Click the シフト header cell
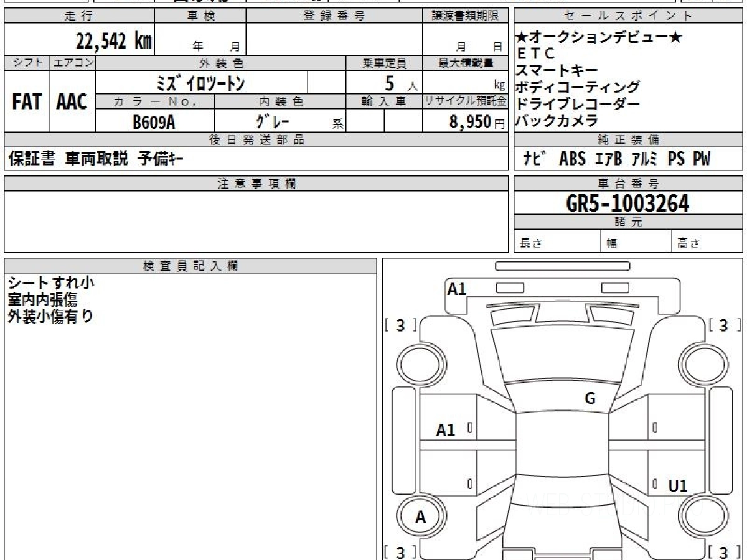Viewport: 747px width, 560px height. (x=27, y=63)
